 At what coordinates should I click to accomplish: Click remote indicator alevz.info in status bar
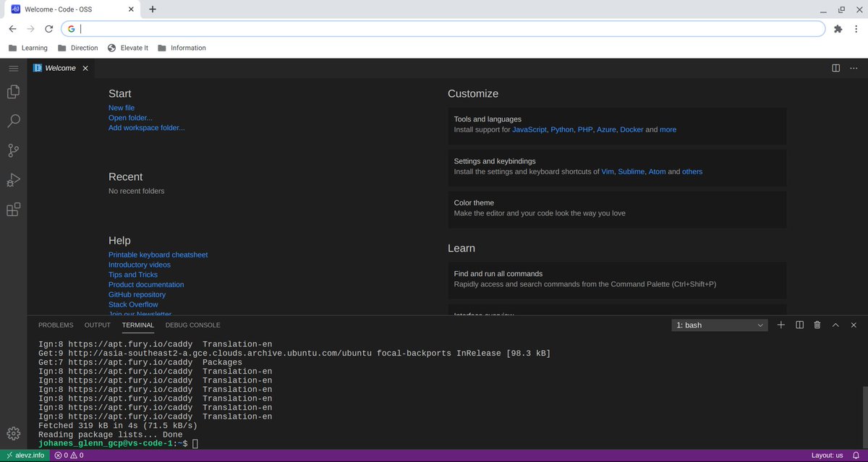pyautogui.click(x=25, y=455)
